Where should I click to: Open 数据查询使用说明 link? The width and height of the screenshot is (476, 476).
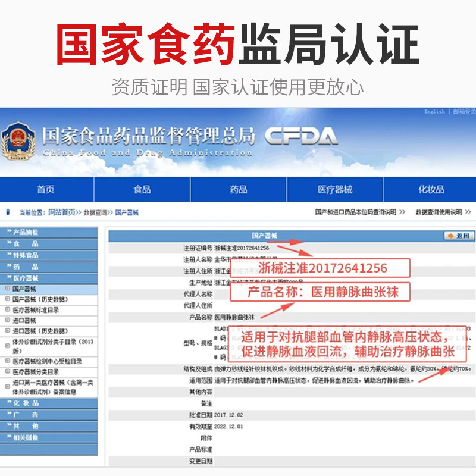coord(439,212)
